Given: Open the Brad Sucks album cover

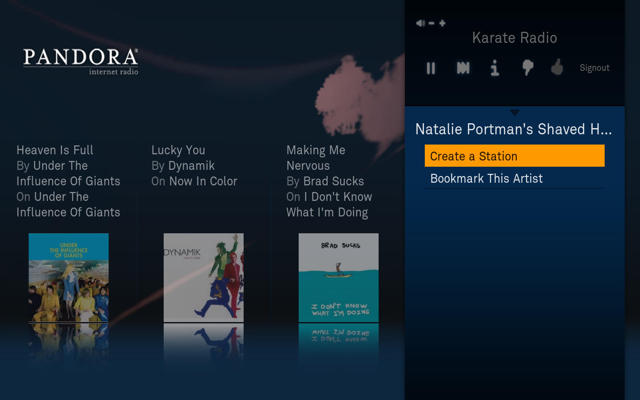Looking at the screenshot, I should click(x=338, y=278).
